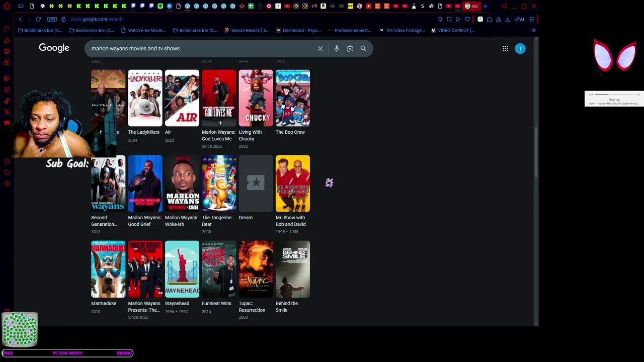Submit search with magnifying glass icon
This screenshot has height=362, width=644.
[x=363, y=49]
